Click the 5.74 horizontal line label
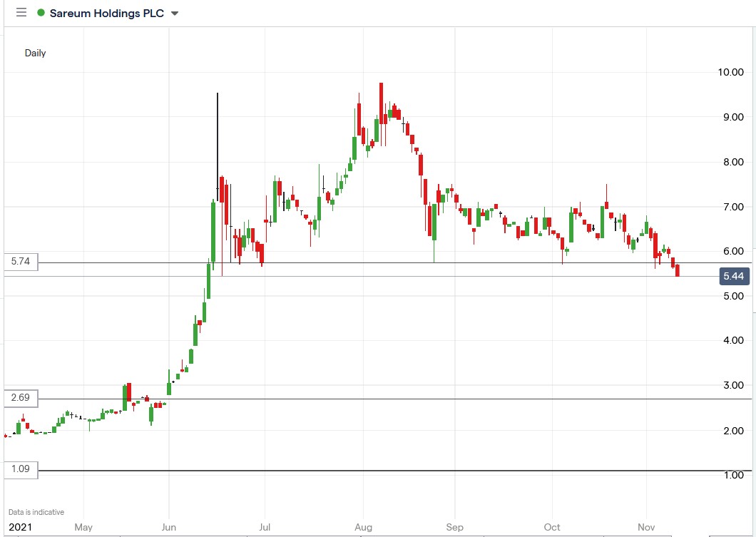 pos(21,261)
